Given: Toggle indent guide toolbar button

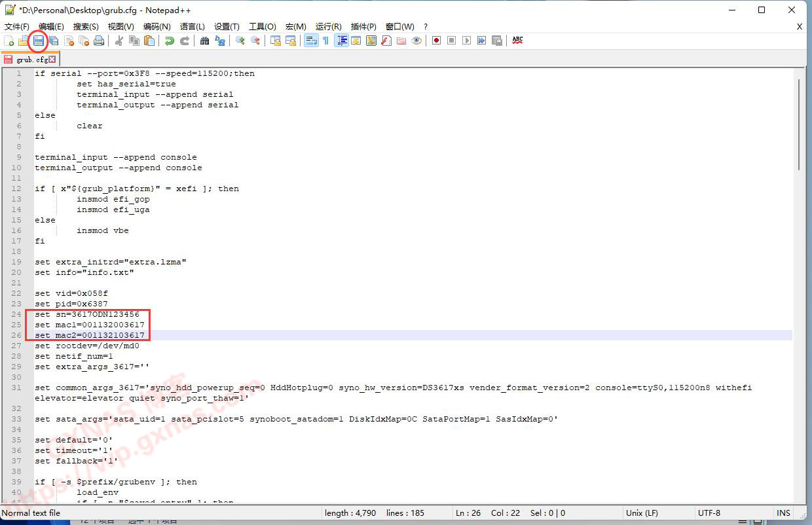Looking at the screenshot, I should point(341,41).
